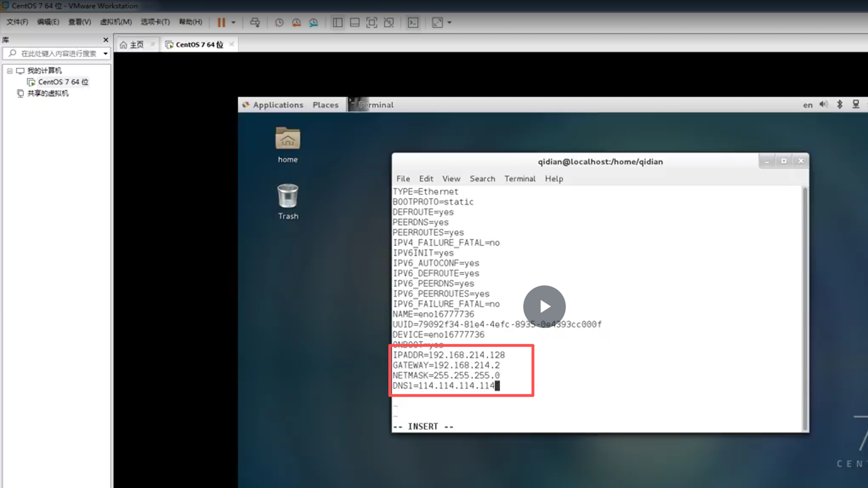Click the playback play button overlay
The image size is (868, 488).
pos(544,306)
